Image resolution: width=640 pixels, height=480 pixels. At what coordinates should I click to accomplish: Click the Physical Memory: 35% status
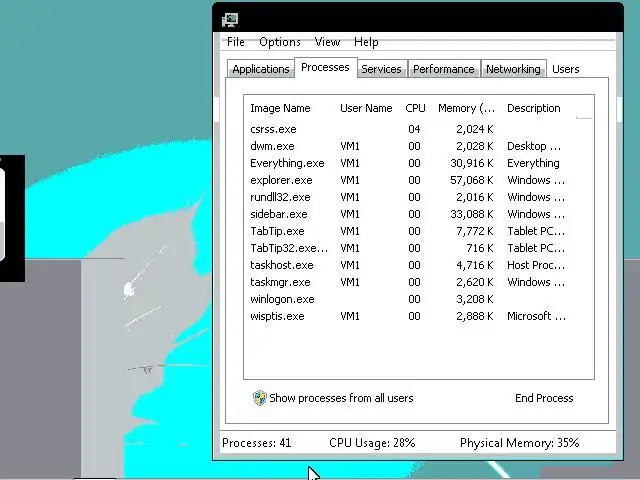[x=520, y=443]
